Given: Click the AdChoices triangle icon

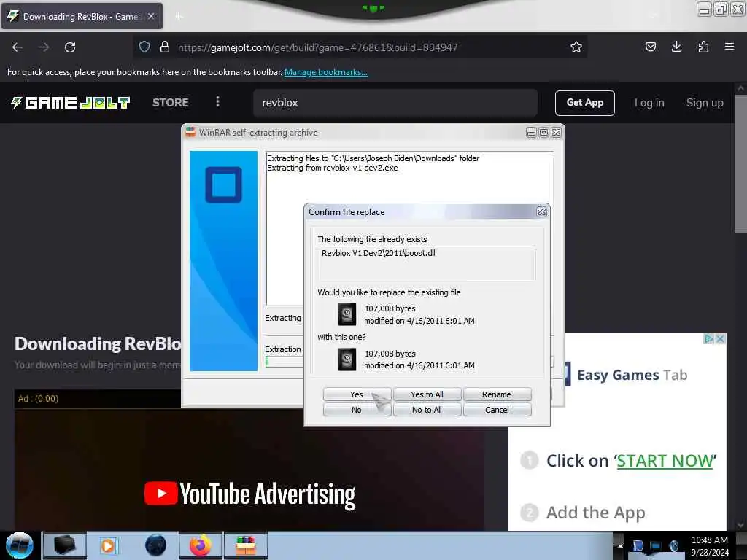Looking at the screenshot, I should click(709, 338).
